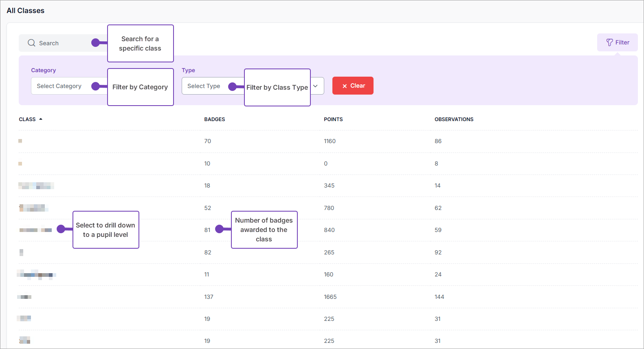The width and height of the screenshot is (644, 349).
Task: Focus the Search input field
Action: tap(61, 43)
